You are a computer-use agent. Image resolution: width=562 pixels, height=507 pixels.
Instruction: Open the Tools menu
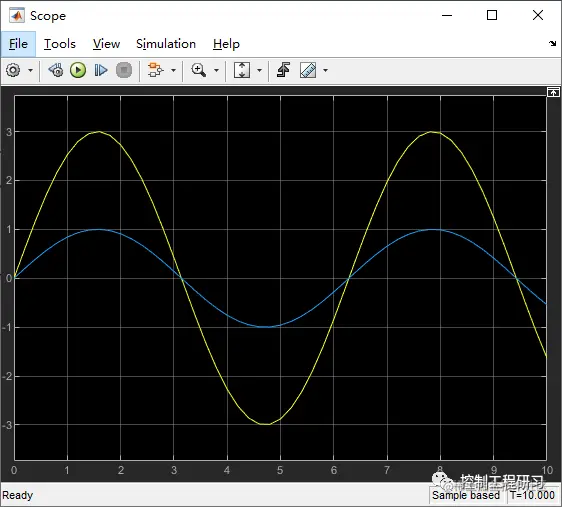(x=60, y=44)
